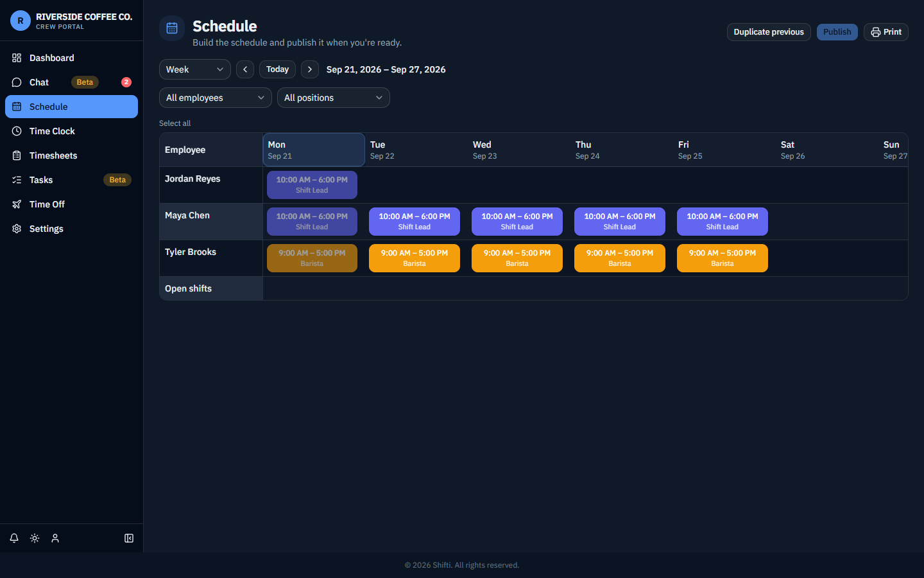The image size is (924, 578).
Task: Click the Maya Chen employee name
Action: tap(187, 215)
